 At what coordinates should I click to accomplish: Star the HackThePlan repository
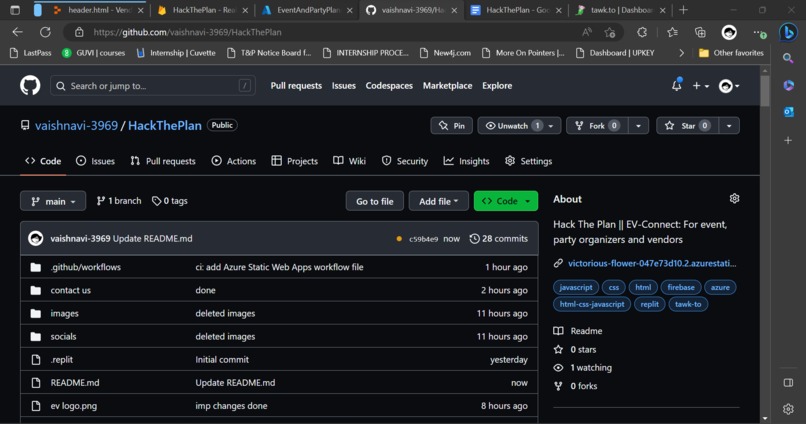tap(687, 125)
